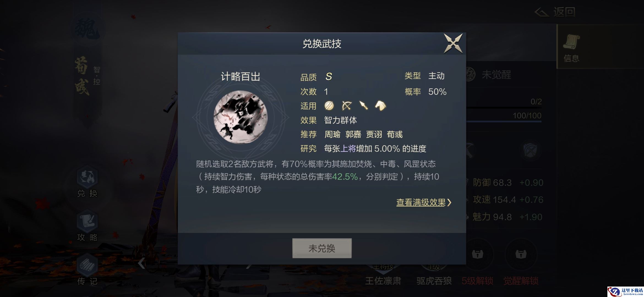Viewport: 644px width, 297px height.
Task: Select the spear troop type icon
Action: (x=364, y=106)
